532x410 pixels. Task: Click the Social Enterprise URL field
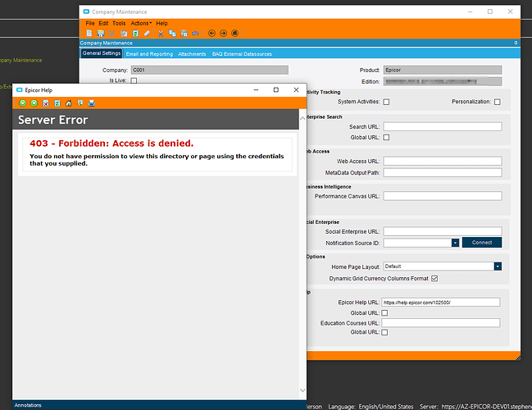(x=443, y=231)
